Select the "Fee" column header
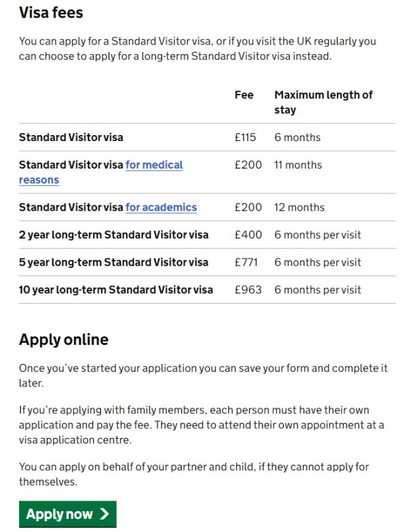 244,95
